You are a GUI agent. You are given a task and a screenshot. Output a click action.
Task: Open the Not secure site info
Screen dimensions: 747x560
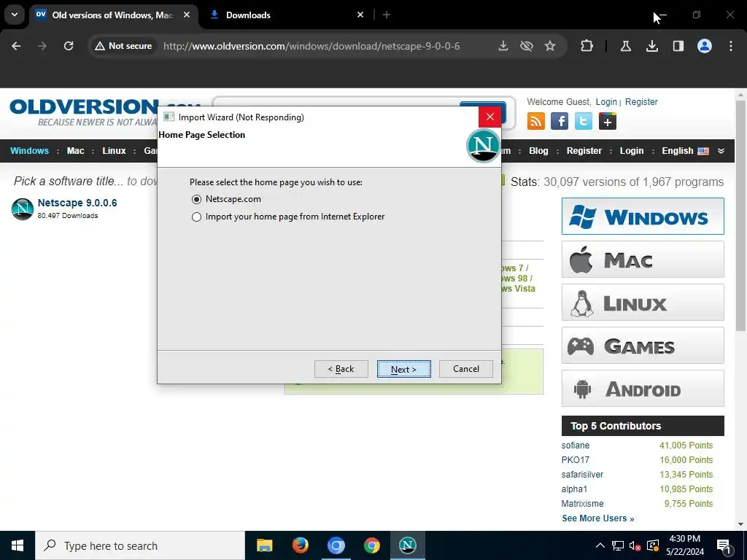point(123,46)
